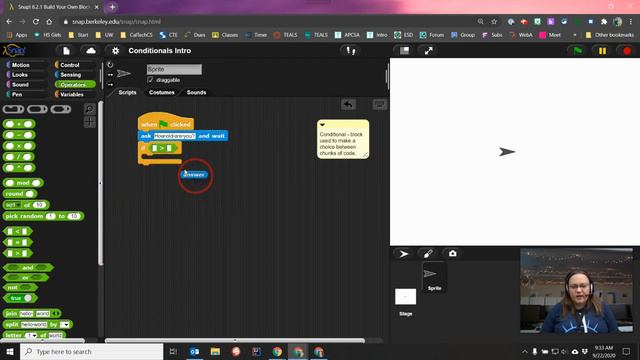640x360 pixels.
Task: Select the Operators block category
Action: click(x=74, y=84)
